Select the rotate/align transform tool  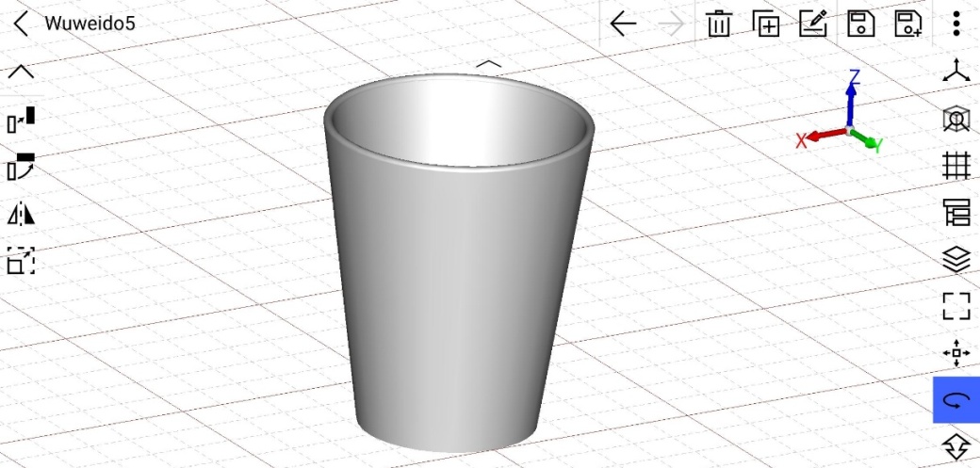click(x=22, y=167)
